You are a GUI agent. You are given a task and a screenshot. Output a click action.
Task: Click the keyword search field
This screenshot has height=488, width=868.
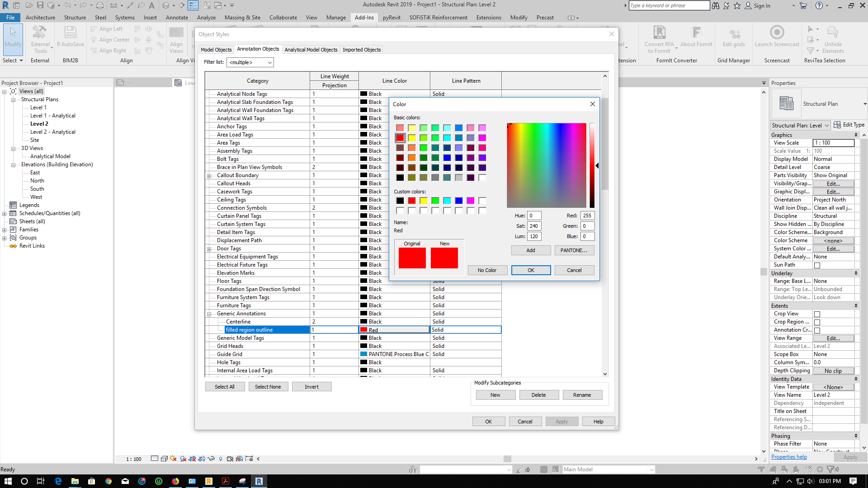click(x=668, y=5)
